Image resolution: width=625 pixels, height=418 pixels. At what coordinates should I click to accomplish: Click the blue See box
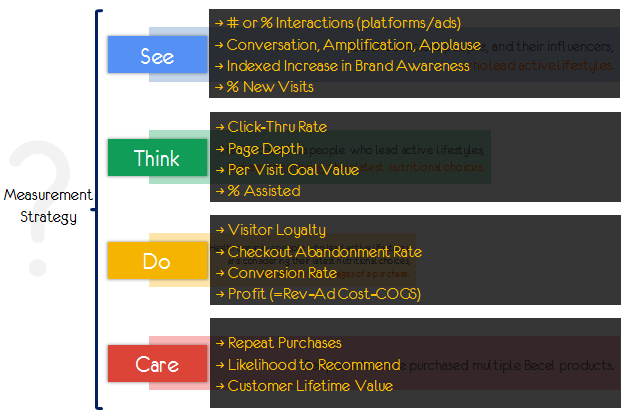tap(156, 57)
